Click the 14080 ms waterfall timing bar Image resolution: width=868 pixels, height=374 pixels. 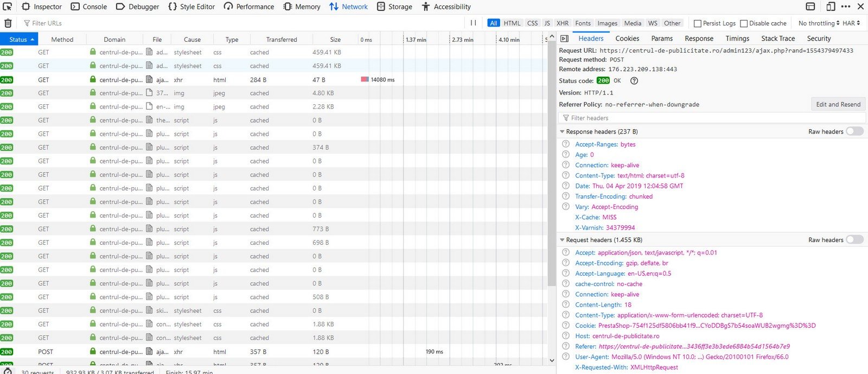(365, 79)
